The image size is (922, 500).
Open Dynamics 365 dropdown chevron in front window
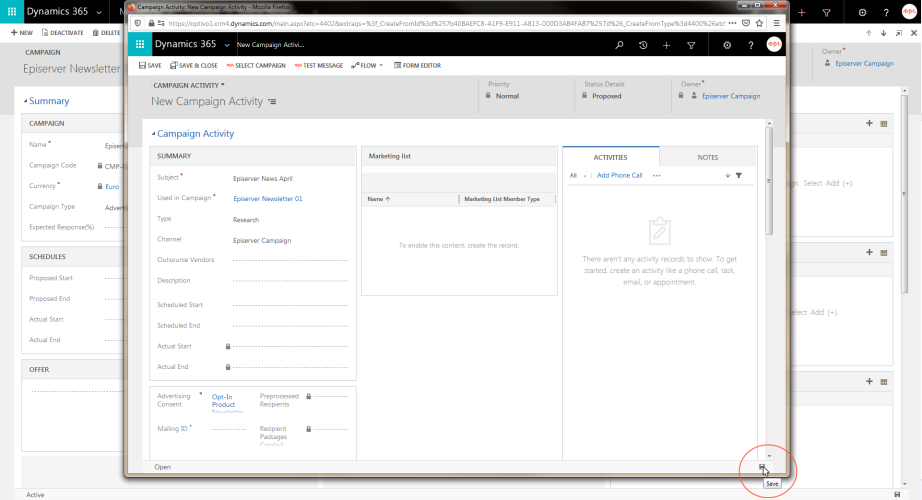click(227, 45)
